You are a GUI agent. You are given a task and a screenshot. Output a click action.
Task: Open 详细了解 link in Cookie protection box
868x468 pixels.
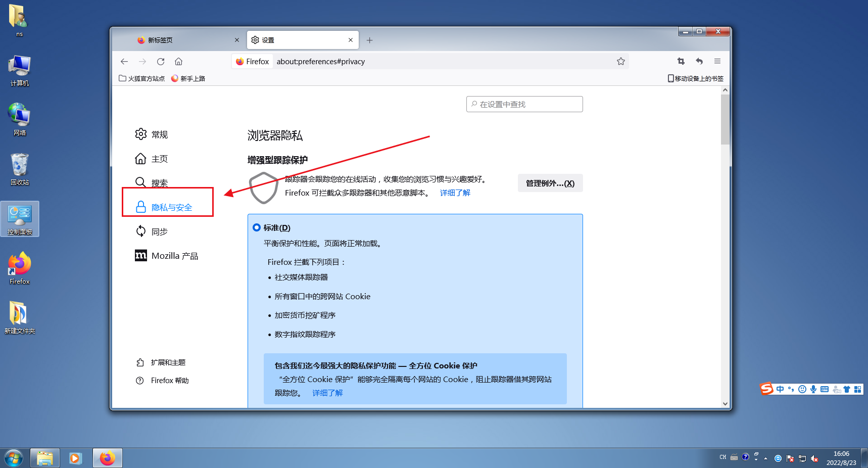point(327,393)
